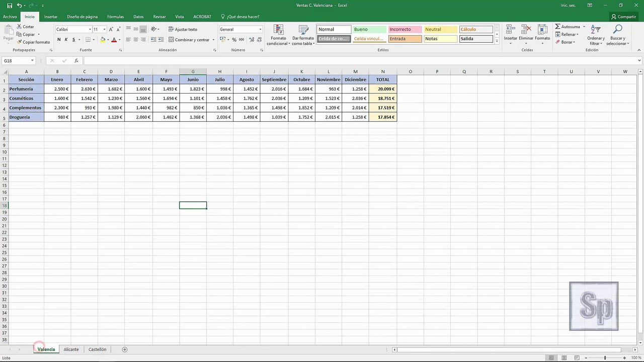The width and height of the screenshot is (644, 362).
Task: Apply accounting number format
Action: [223, 40]
